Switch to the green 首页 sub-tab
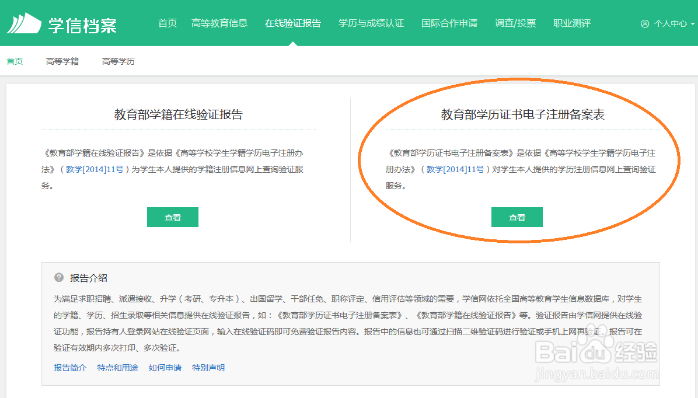The height and width of the screenshot is (398, 698). pyautogui.click(x=15, y=61)
